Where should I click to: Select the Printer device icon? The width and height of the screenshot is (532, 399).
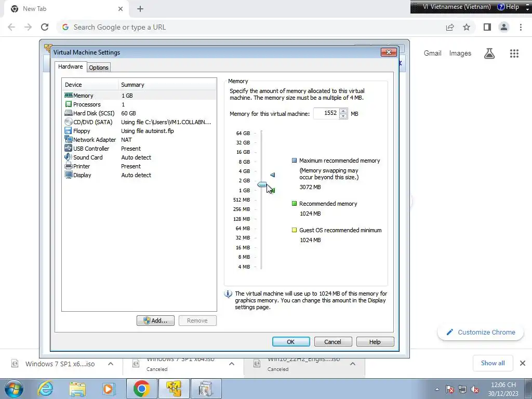(x=69, y=166)
